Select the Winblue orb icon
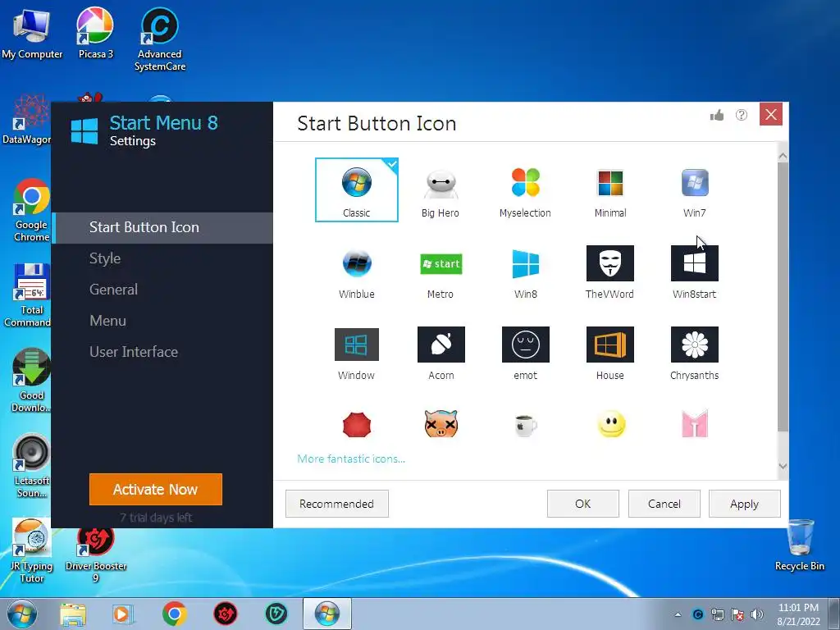The image size is (840, 630). click(357, 274)
